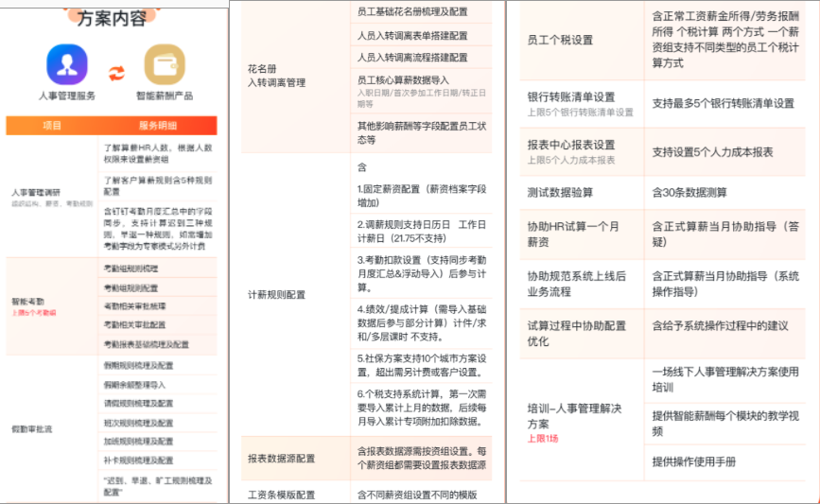Image resolution: width=820 pixels, height=504 pixels.
Task: Click the 一场线下人事管理解决方案使用培训 cell
Action: (725, 379)
